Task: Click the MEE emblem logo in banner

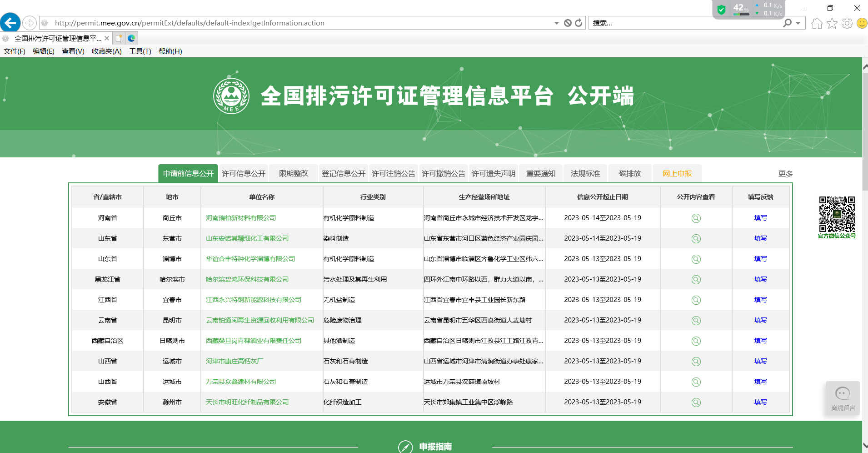Action: [x=231, y=96]
